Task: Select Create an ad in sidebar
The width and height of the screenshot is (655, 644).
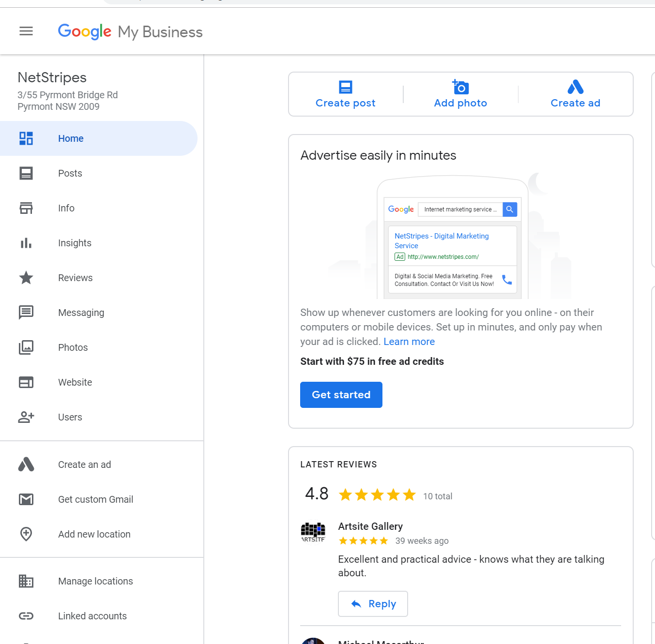Action: [99, 464]
